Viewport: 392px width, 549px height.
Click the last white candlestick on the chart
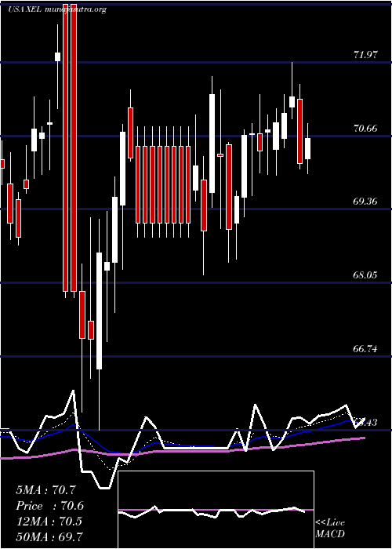(307, 149)
